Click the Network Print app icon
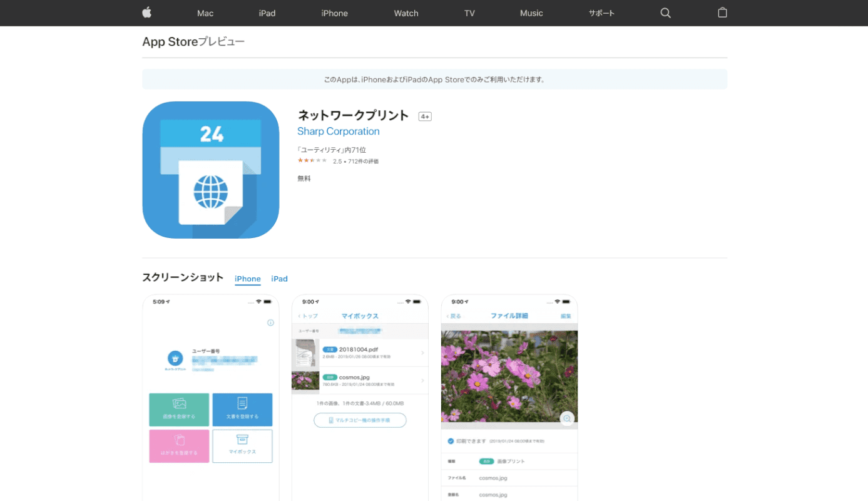Screen dimensions: 868x501 211,170
